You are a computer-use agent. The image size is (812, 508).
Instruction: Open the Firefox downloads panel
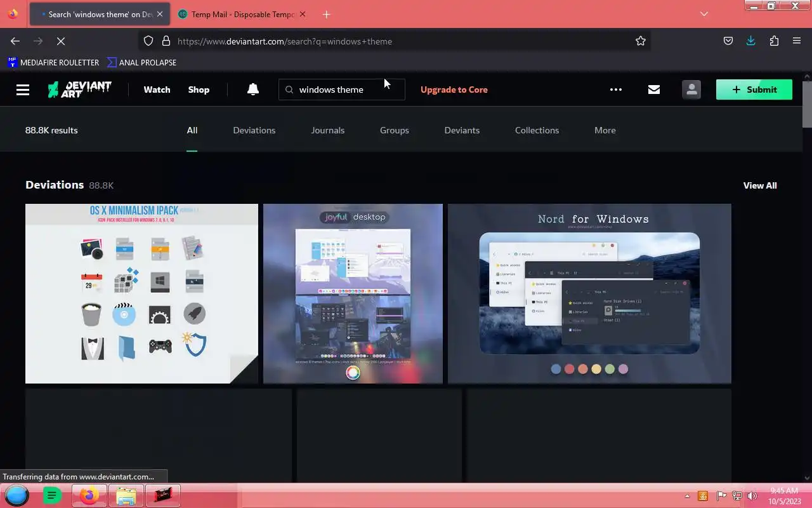[x=751, y=41]
